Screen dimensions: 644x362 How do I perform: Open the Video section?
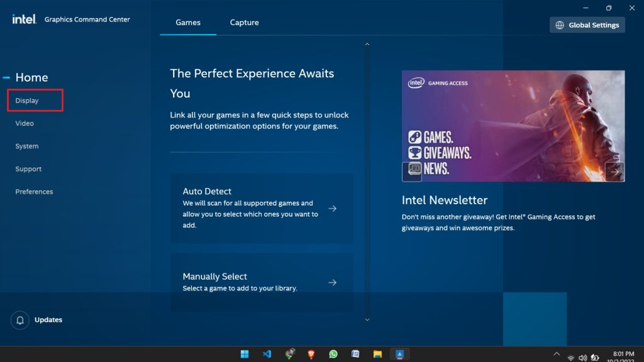[25, 123]
